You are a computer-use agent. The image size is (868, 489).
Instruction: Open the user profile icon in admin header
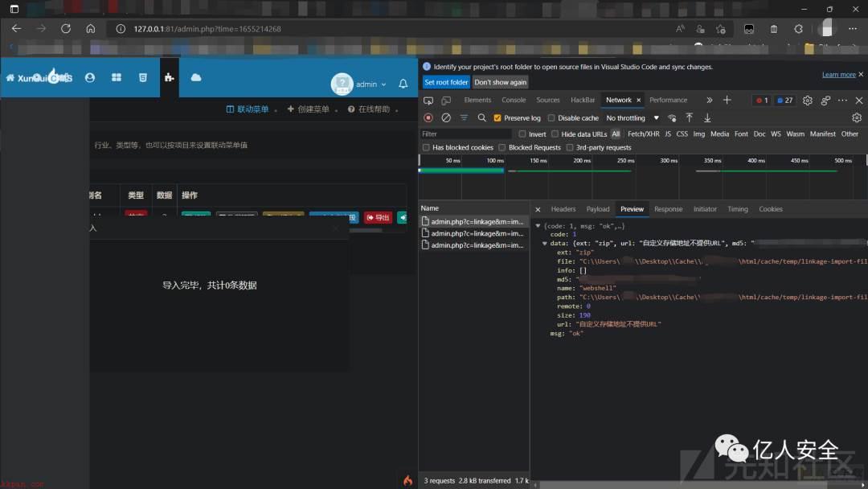coord(90,77)
